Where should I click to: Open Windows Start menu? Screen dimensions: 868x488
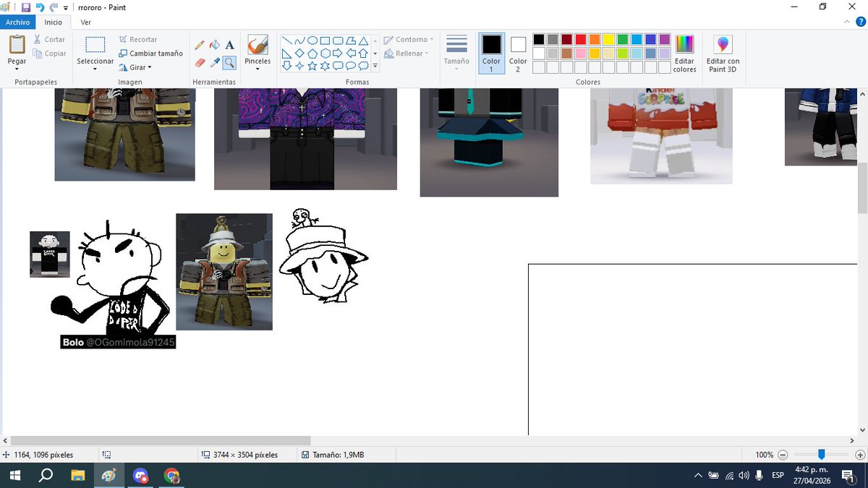pos(14,476)
